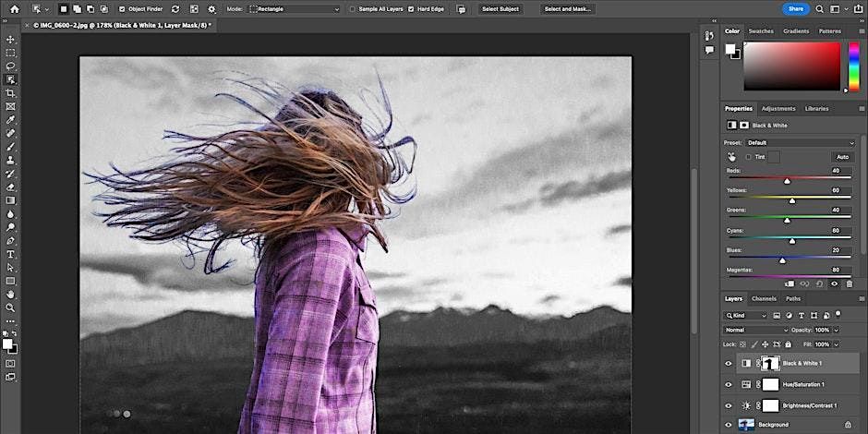Click the Reds slider handle
The width and height of the screenshot is (868, 434).
pyautogui.click(x=787, y=181)
